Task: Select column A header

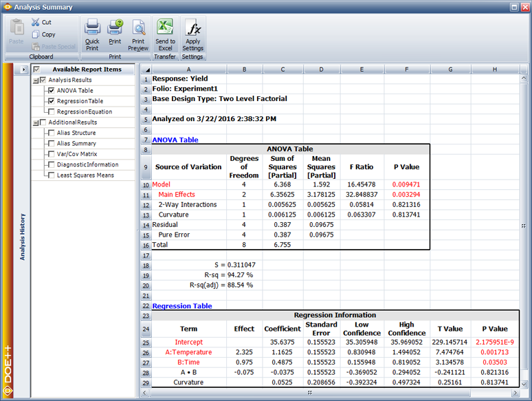Action: tap(189, 69)
